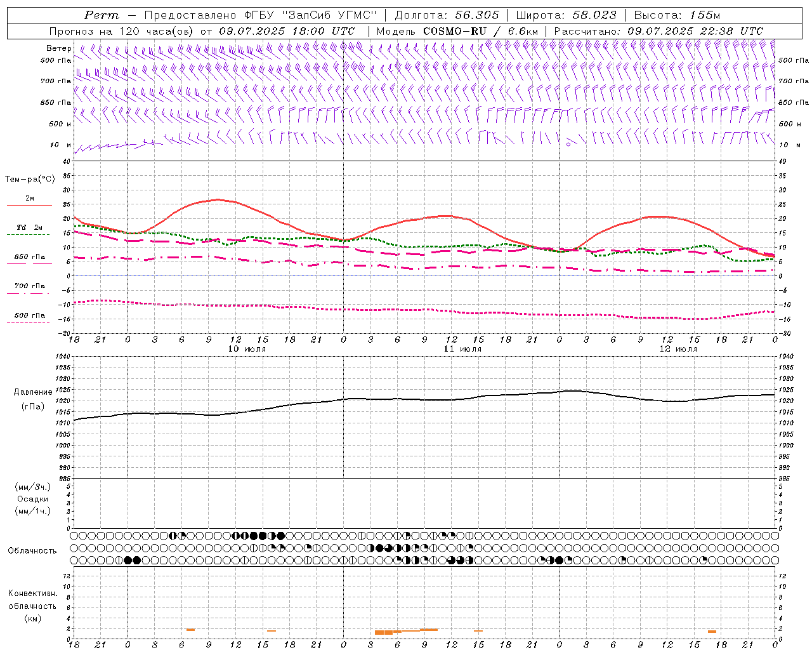Click the dashed legend line under "Td 2м"
This screenshot has width=812, height=650.
[28, 235]
